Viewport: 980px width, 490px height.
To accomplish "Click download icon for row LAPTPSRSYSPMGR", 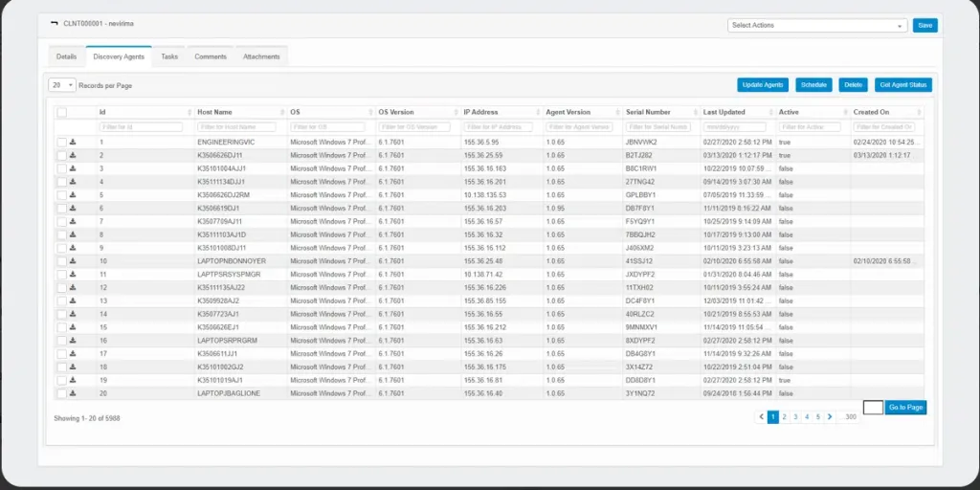I will pos(73,274).
